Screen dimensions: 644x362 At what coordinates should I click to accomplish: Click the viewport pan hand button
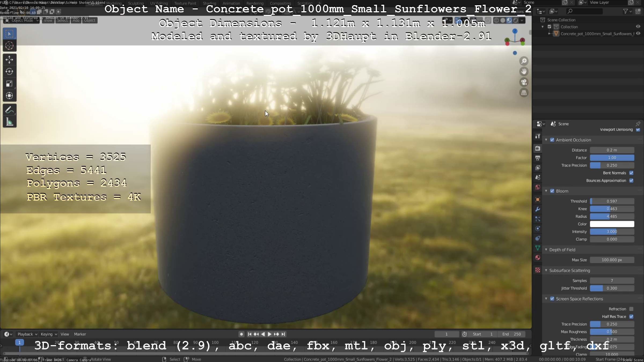(524, 72)
